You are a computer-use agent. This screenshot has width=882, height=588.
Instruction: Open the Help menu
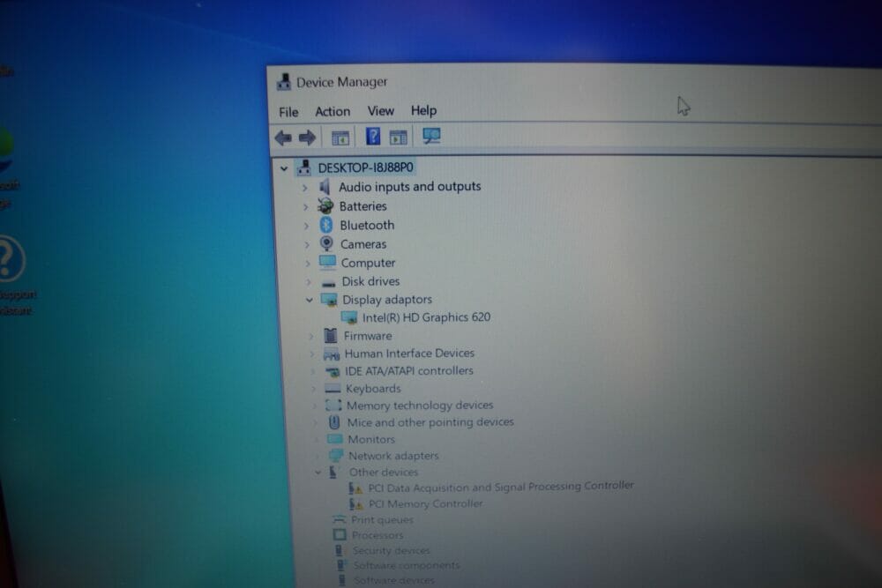pyautogui.click(x=423, y=110)
